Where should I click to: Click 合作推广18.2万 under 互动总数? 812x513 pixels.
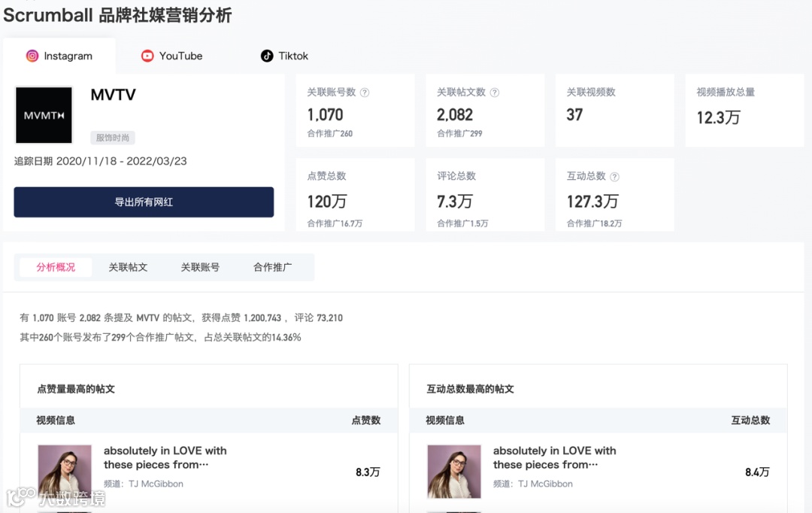point(594,223)
